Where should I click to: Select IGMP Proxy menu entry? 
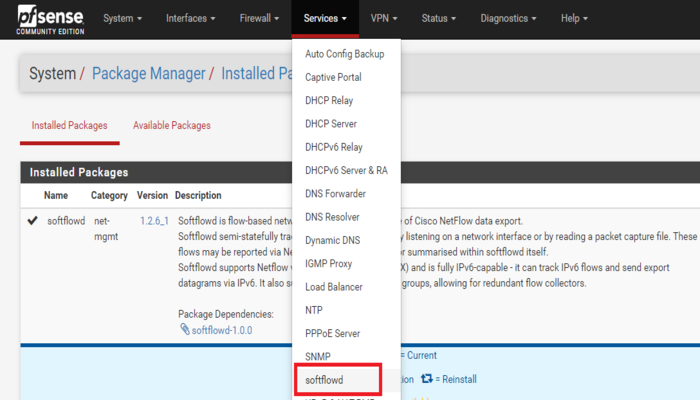329,263
